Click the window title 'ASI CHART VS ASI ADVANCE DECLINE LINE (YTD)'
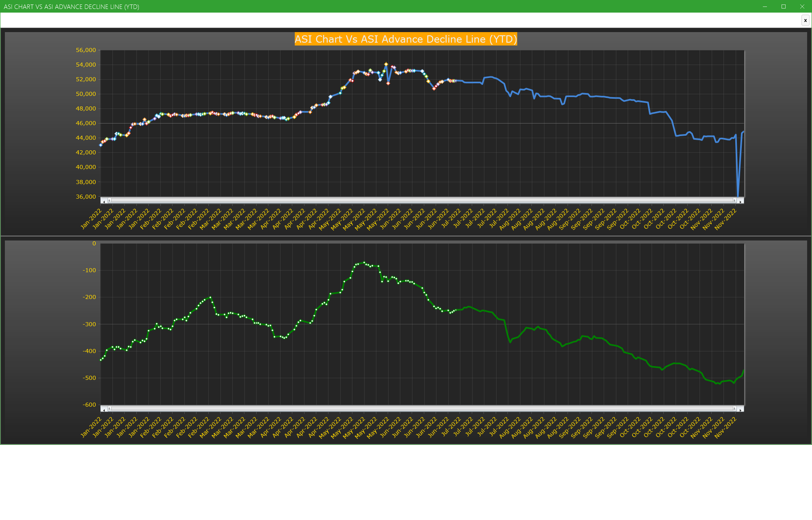Viewport: 812px width, 520px height. pos(71,6)
